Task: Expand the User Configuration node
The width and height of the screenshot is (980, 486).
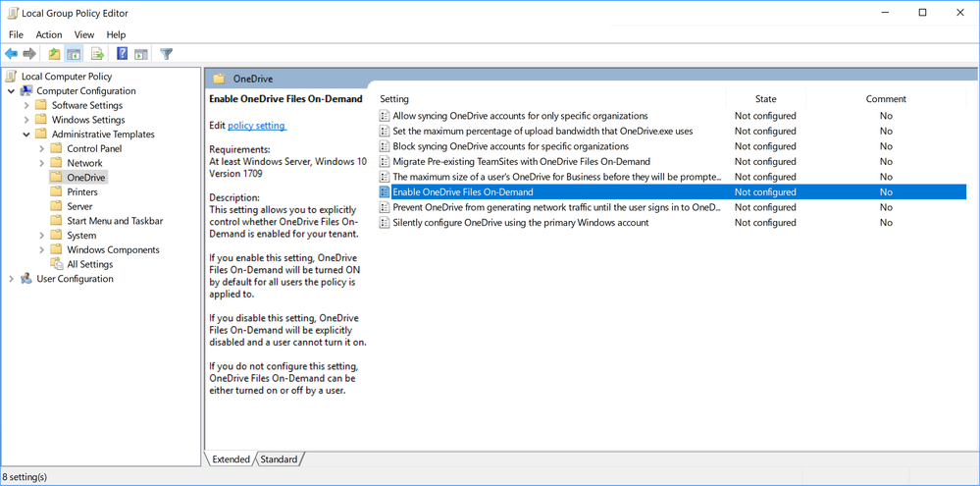Action: click(x=11, y=279)
